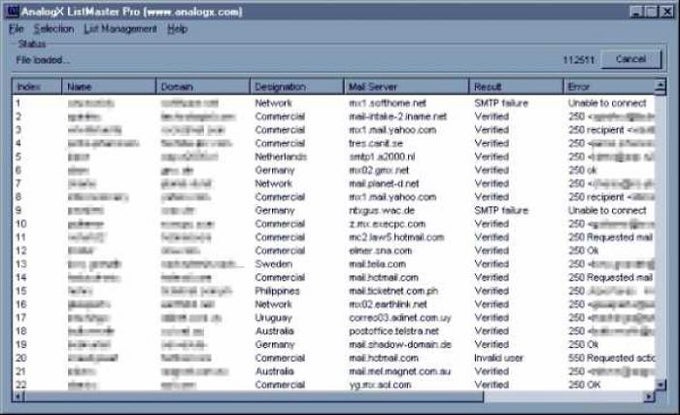Minimize the ListMaster Pro window
Viewport: 680px width, 415px height.
point(636,12)
